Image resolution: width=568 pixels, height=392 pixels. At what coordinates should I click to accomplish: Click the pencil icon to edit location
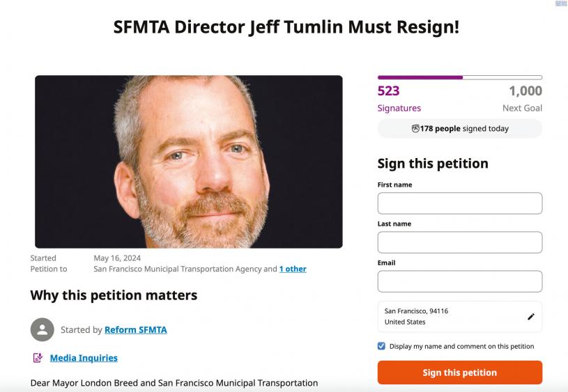[x=530, y=317]
